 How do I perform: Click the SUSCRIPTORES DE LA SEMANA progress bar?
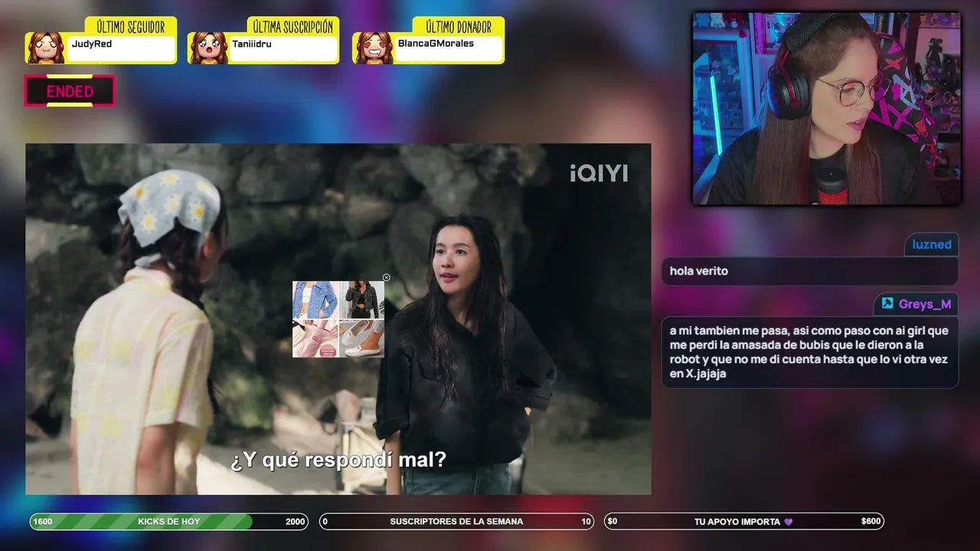456,522
